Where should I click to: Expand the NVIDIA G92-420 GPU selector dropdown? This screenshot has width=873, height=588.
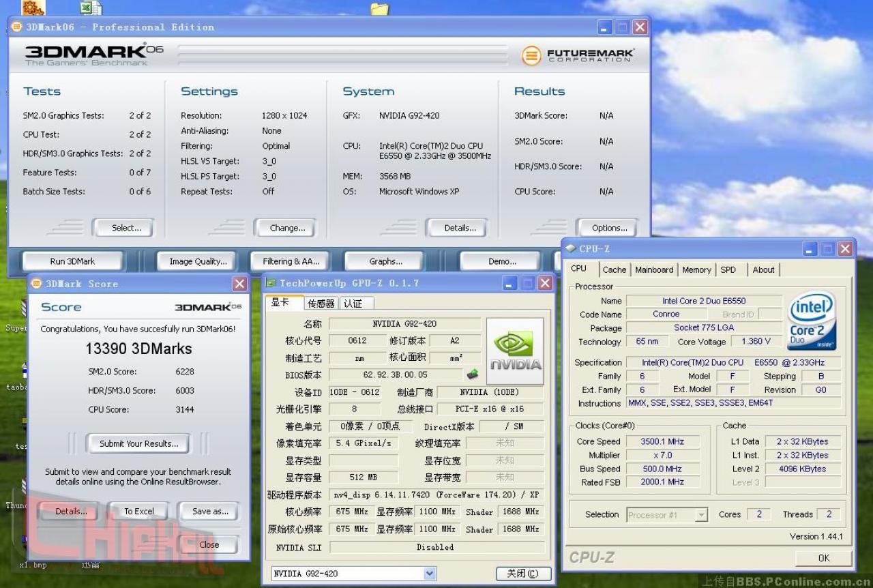[x=430, y=574]
